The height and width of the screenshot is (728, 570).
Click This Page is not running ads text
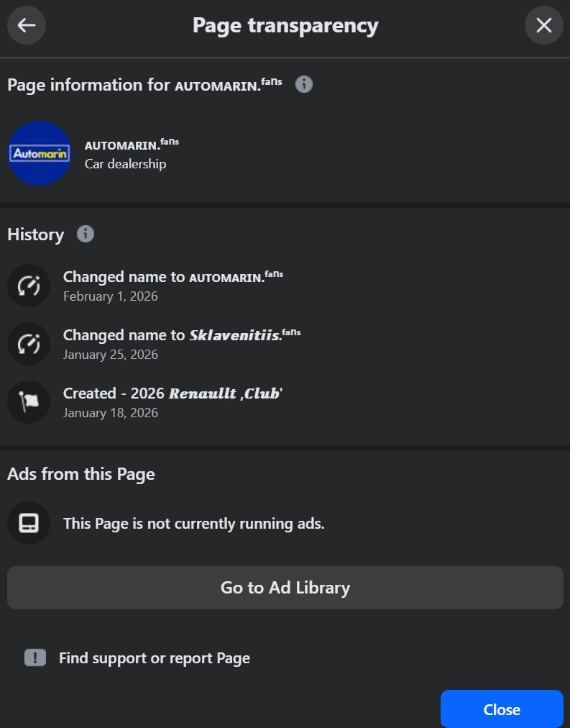pos(193,523)
